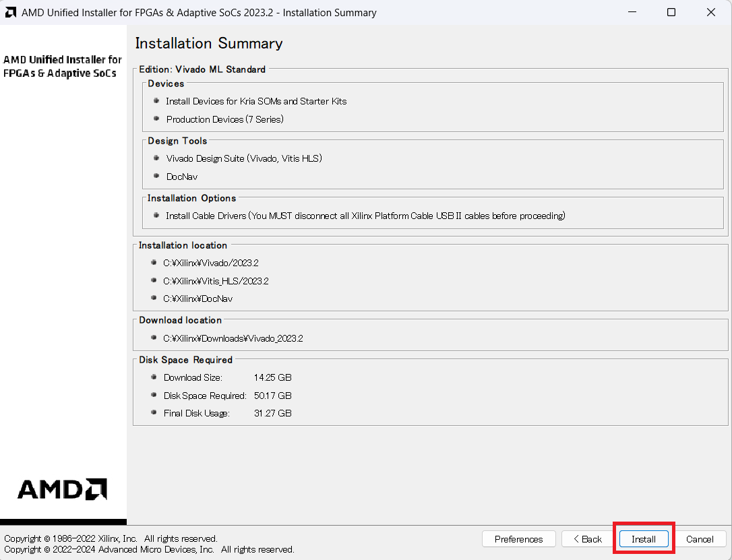Click the 'Download location' group label
This screenshot has height=560, width=732.
click(x=180, y=320)
